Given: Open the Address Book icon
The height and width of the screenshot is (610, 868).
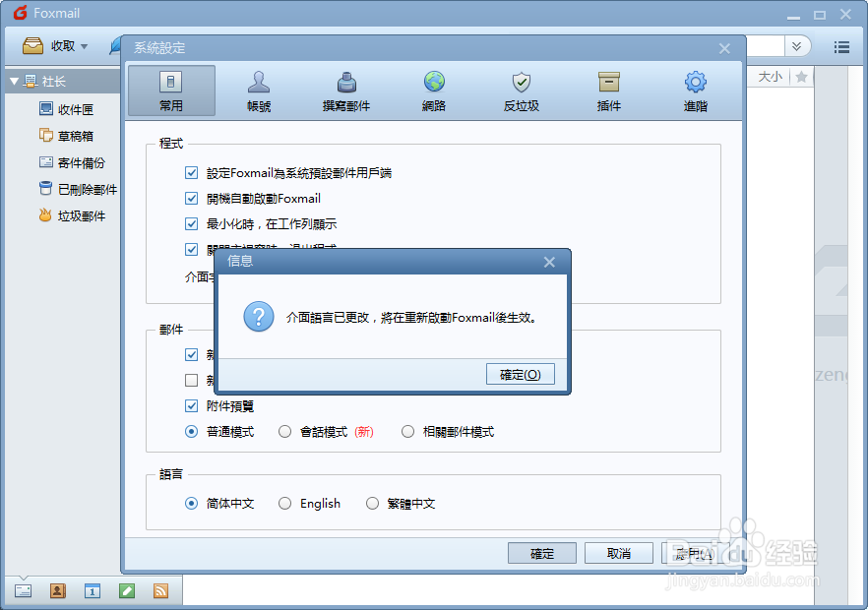Looking at the screenshot, I should point(57,591).
